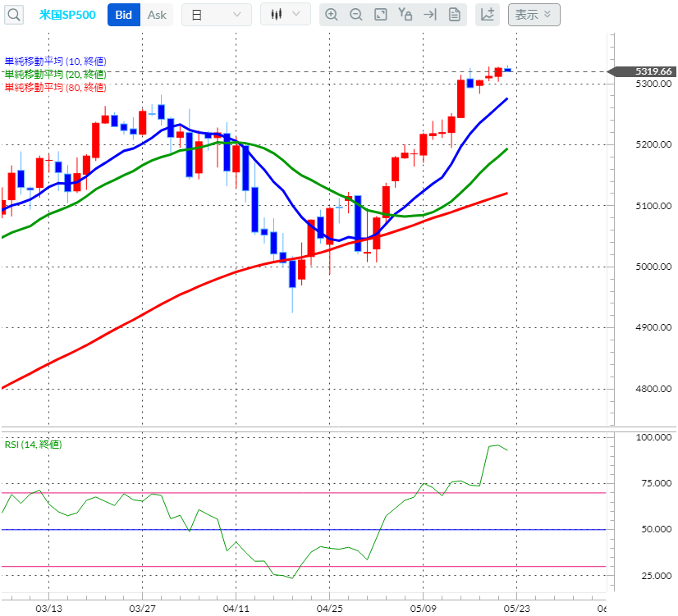This screenshot has width=678, height=616.
Task: Jump to the latest candle
Action: (x=429, y=15)
